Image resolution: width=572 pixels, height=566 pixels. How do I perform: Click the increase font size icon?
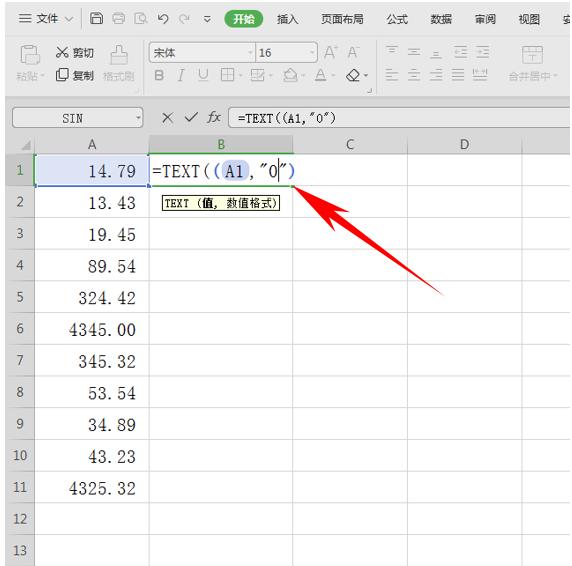(x=331, y=53)
